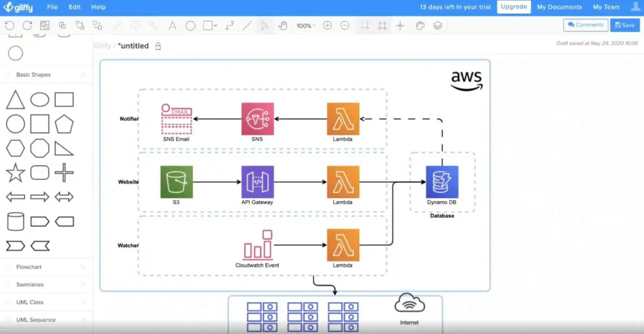The height and width of the screenshot is (334, 644).
Task: Click the lock icon beside untitled
Action: pos(158,46)
